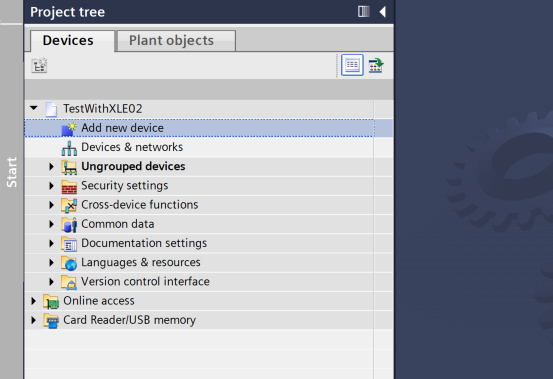
Task: Click the Common data folder icon
Action: coord(69,225)
